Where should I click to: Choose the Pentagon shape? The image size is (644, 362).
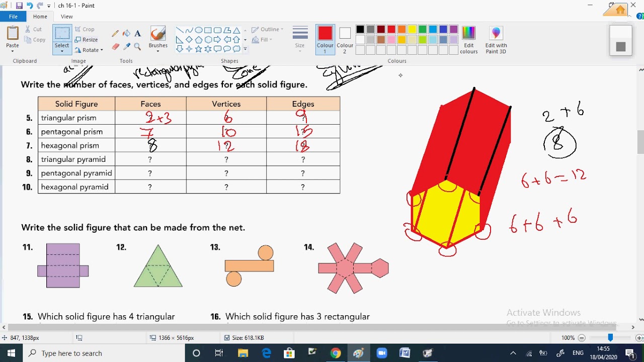tap(199, 40)
